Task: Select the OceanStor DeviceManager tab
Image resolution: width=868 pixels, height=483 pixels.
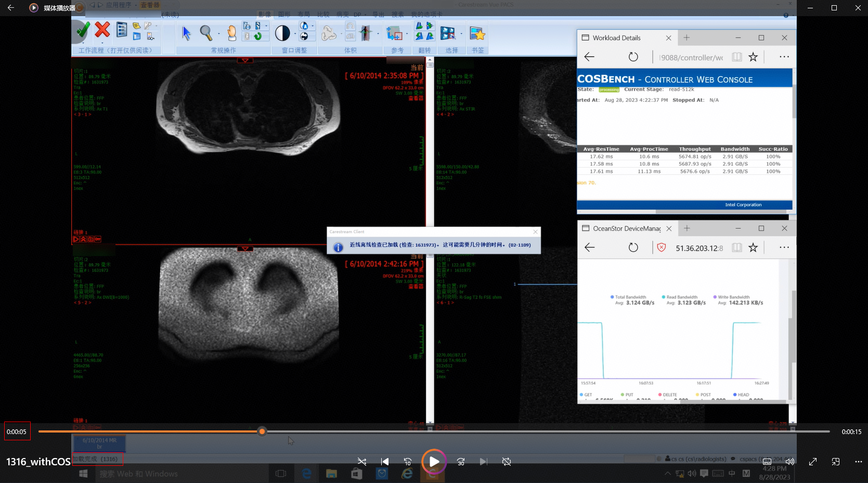Action: (x=627, y=228)
